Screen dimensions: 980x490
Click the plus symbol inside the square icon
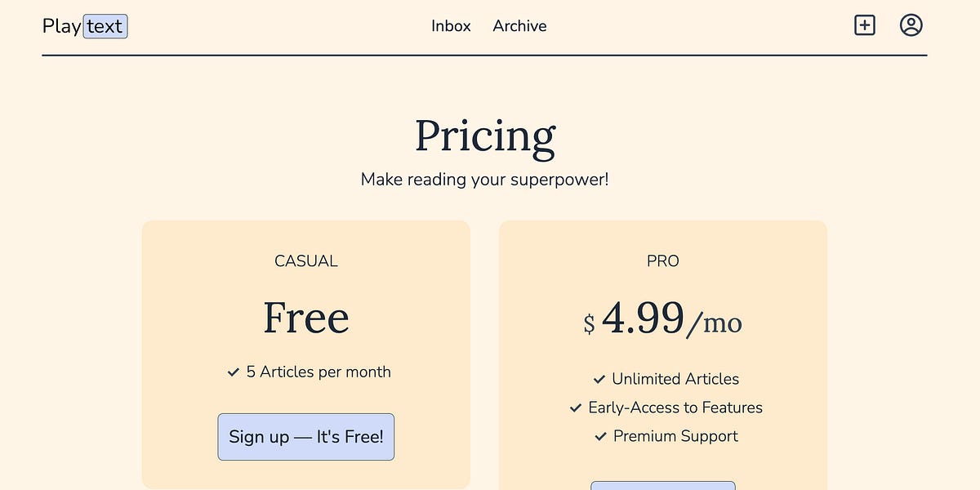864,25
